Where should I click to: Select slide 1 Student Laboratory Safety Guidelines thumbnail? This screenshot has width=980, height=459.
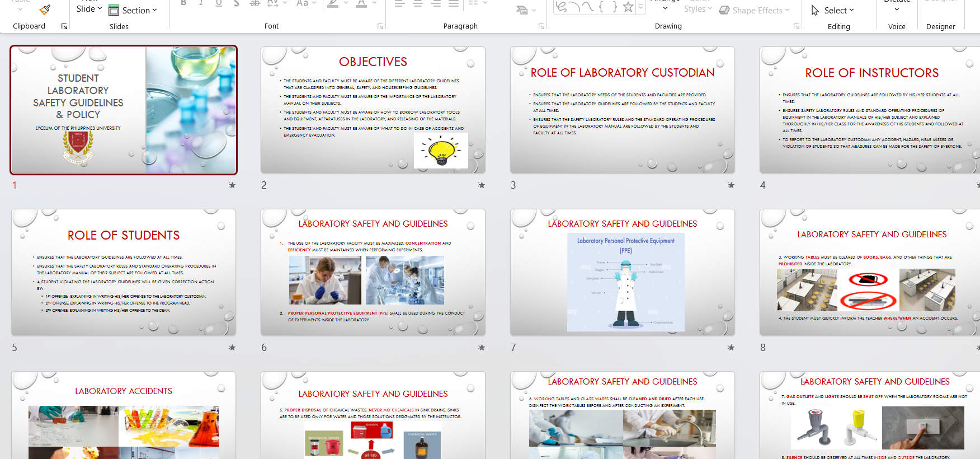pos(124,110)
